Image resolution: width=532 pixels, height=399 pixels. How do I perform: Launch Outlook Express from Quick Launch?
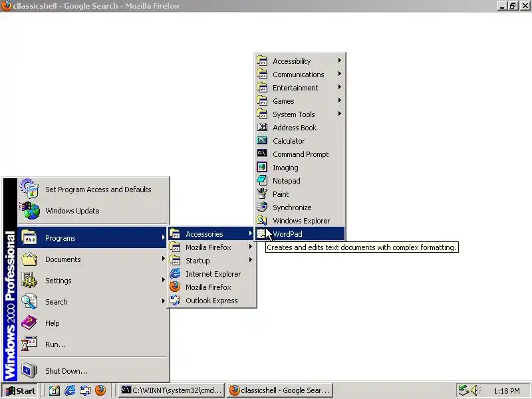[x=85, y=390]
